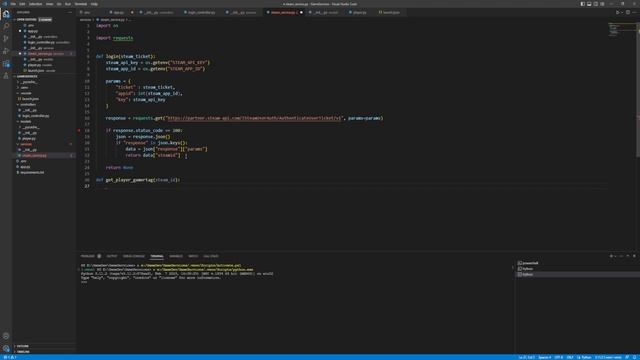Open the notifications bell in the status bar

[x=635, y=357]
